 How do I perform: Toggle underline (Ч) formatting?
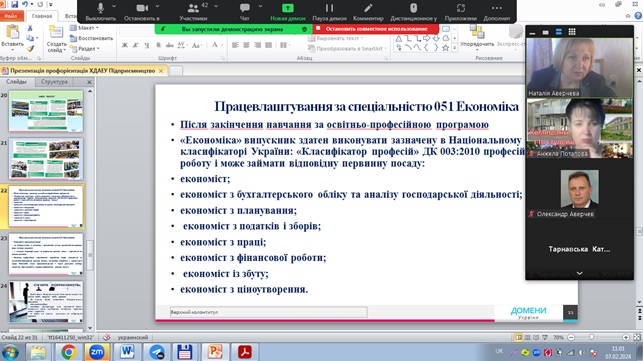[147, 45]
